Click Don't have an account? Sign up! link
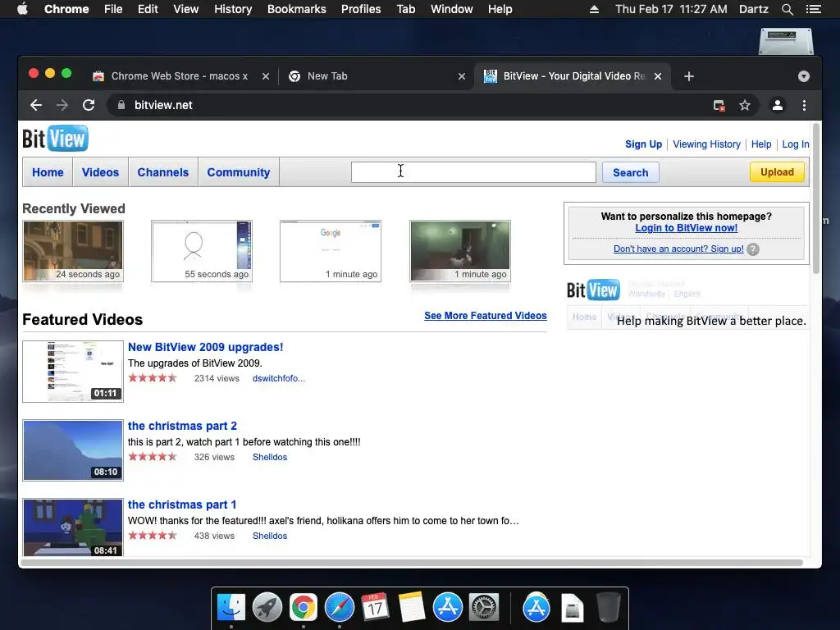The width and height of the screenshot is (840, 630). (x=678, y=249)
